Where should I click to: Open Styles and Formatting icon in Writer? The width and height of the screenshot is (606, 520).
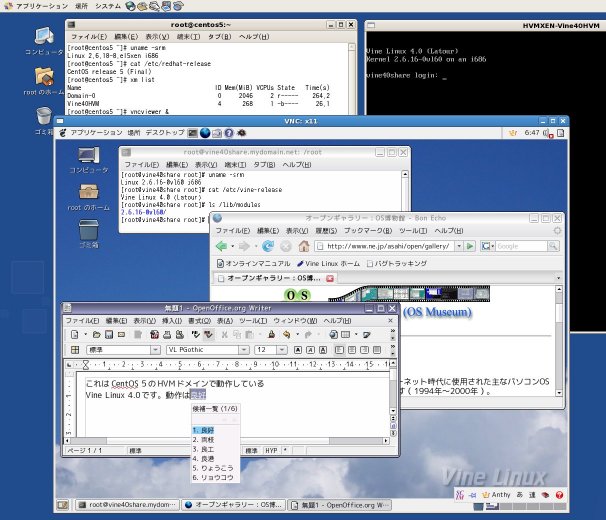[75, 350]
